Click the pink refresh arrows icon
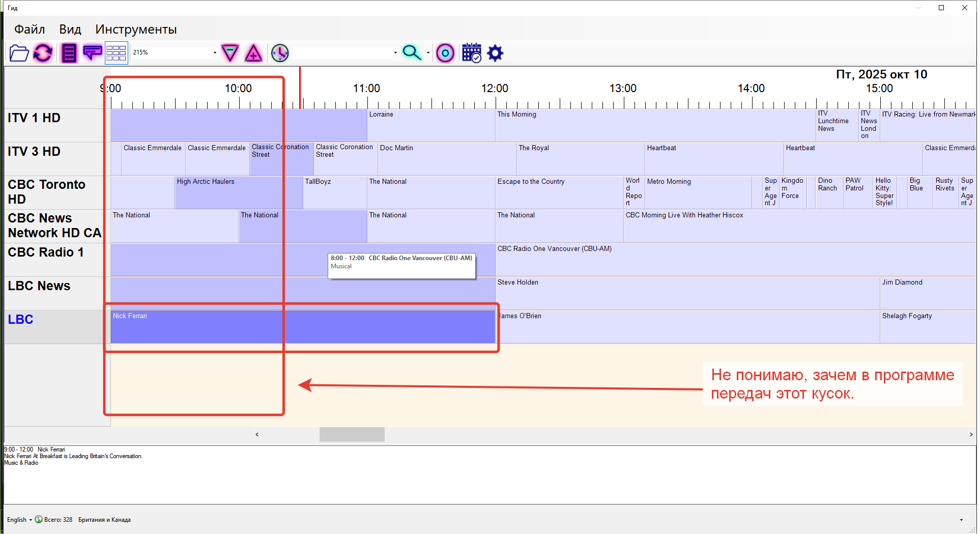The width and height of the screenshot is (980, 534). pyautogui.click(x=43, y=53)
